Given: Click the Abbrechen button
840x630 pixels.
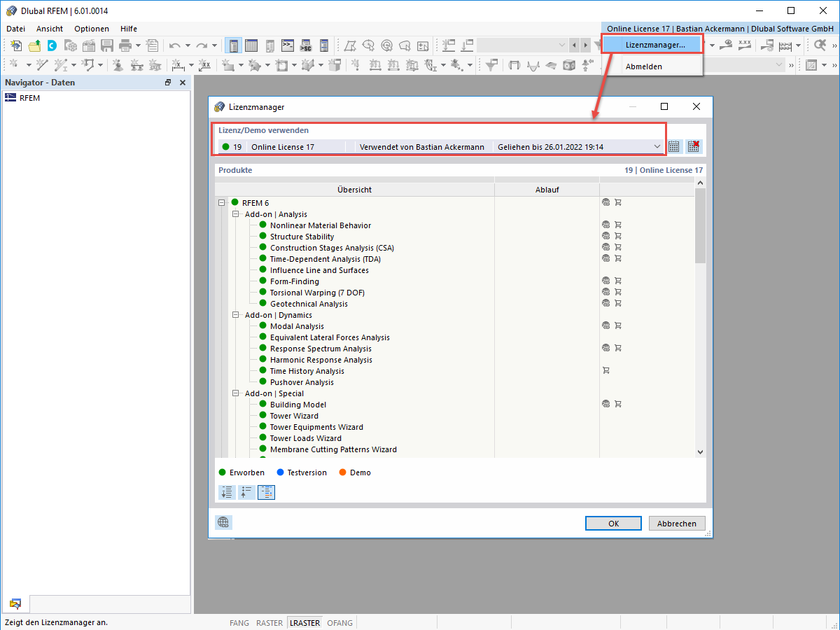Looking at the screenshot, I should click(x=677, y=523).
